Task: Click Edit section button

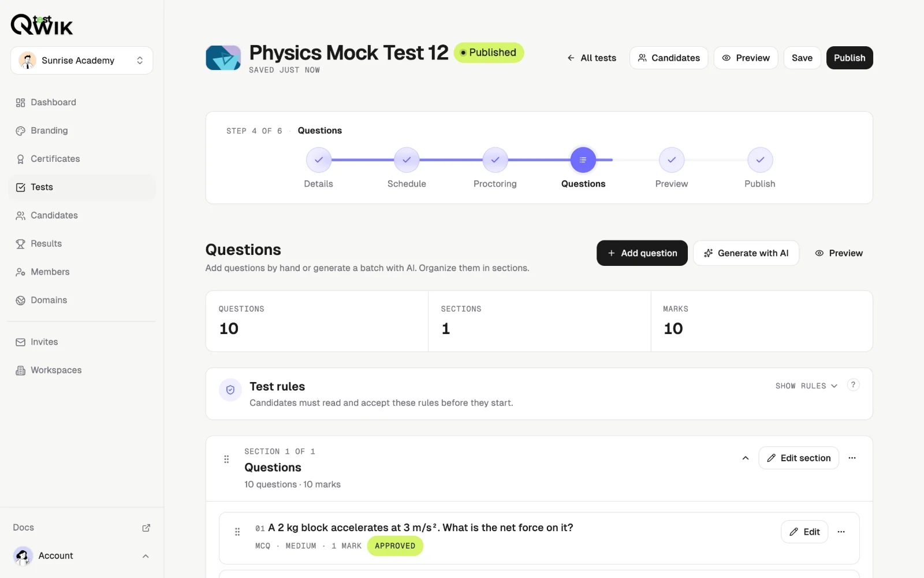Action: 799,458
